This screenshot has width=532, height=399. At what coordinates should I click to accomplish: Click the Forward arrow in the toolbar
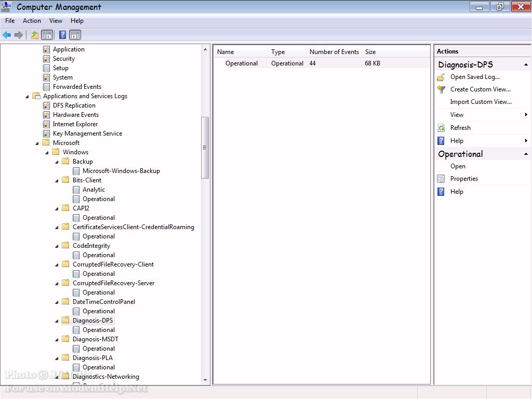(19, 35)
